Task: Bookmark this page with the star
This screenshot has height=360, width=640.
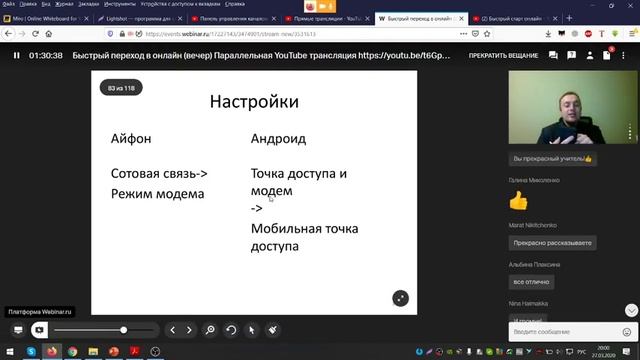Action: point(487,34)
